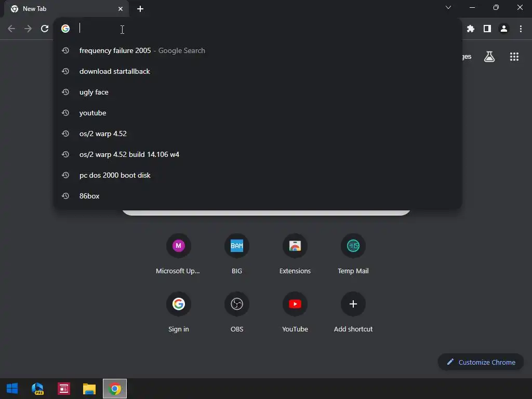
Task: Select suggestion 'ugly face'
Action: tap(258, 92)
